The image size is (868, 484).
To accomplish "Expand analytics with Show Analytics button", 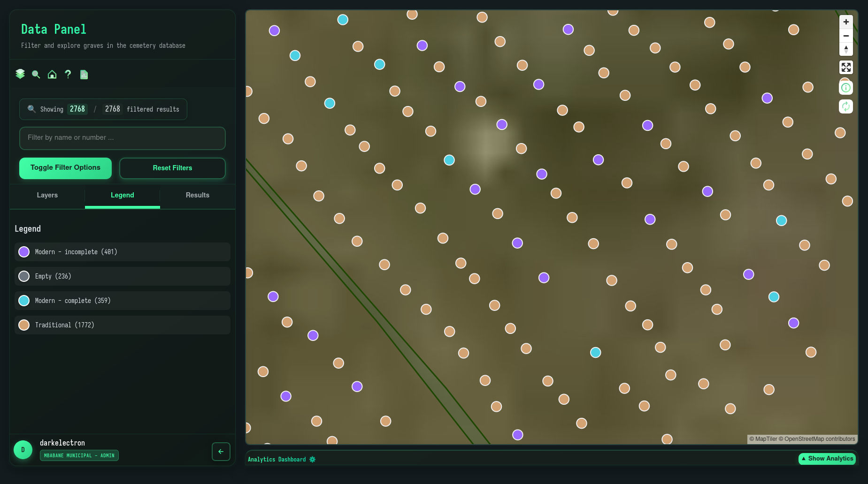I will tap(827, 459).
